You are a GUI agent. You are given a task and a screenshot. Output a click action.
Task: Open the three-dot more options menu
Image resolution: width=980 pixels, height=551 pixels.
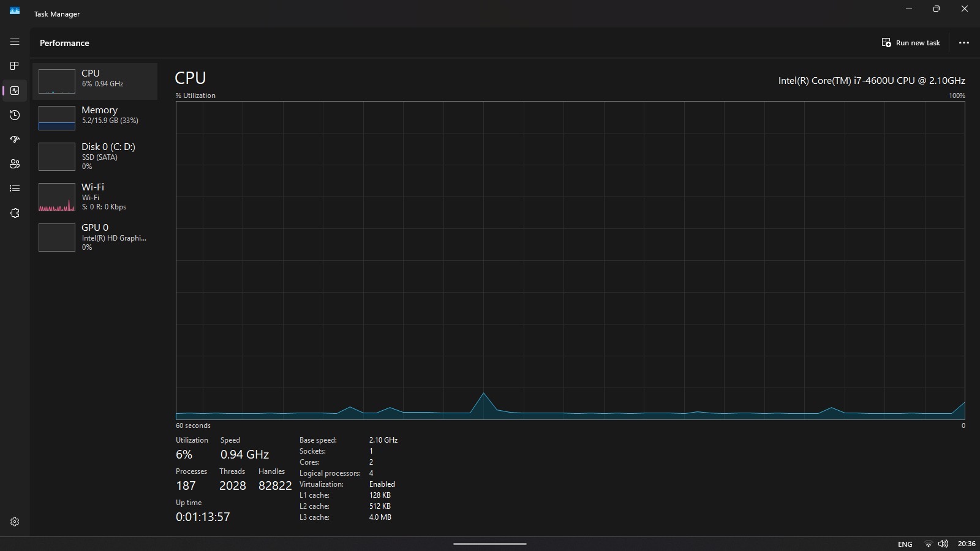pyautogui.click(x=963, y=43)
